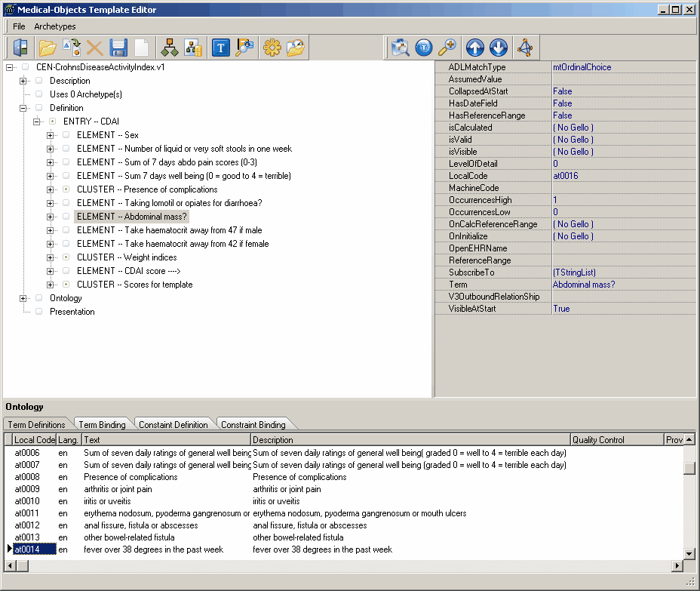The width and height of the screenshot is (700, 591).
Task: Toggle checkbox beside ELEMENT -- Sex
Action: point(66,135)
